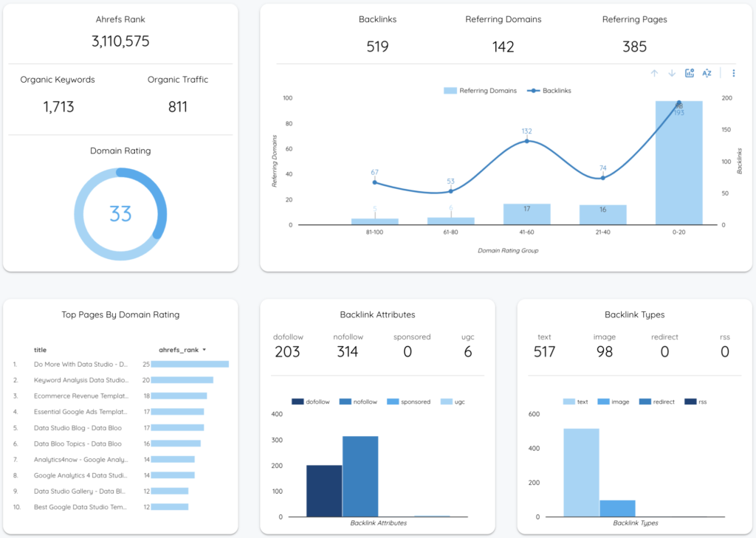Select the 61-80 referring domains bar
Screen dimensions: 756x538
click(x=451, y=221)
